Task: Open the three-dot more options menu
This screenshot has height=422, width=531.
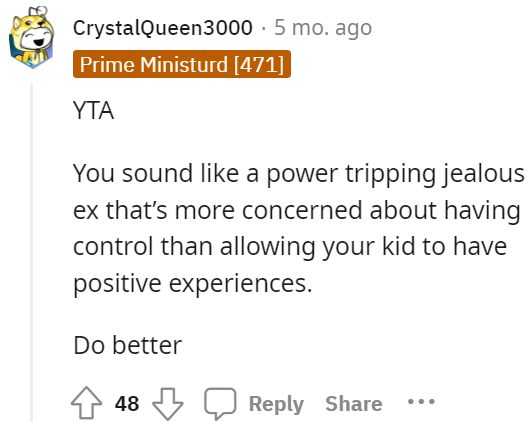Action: pyautogui.click(x=421, y=402)
